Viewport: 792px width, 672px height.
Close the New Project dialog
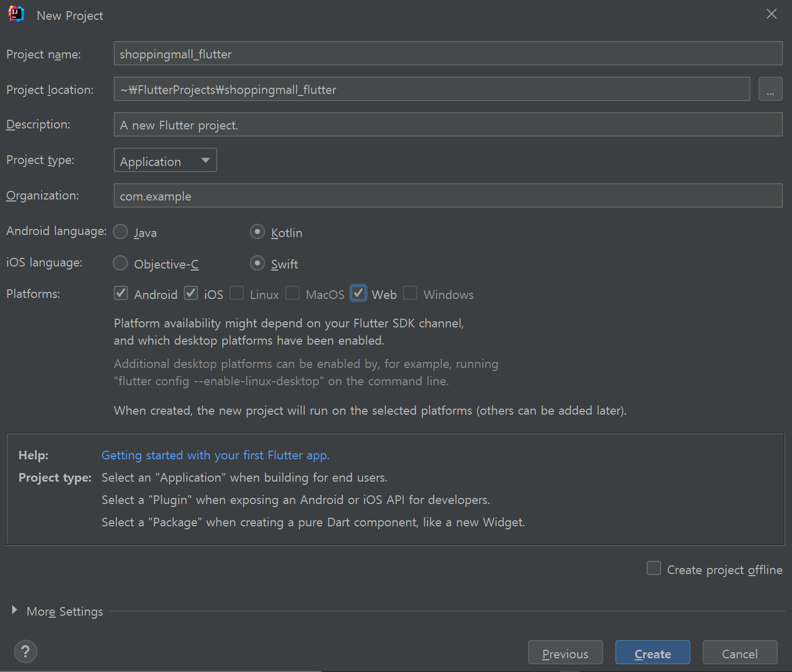[771, 14]
